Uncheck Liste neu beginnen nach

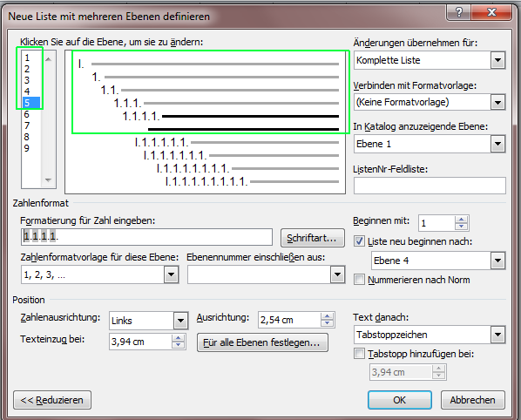tap(359, 240)
